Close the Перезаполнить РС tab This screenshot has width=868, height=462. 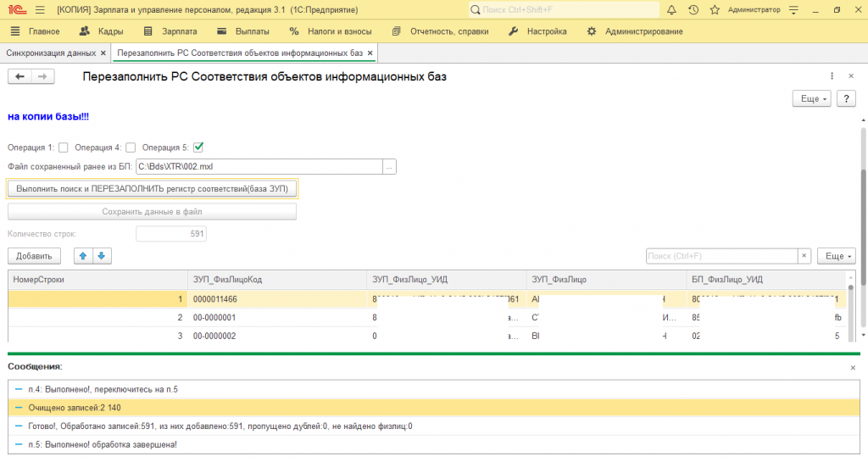(x=370, y=53)
